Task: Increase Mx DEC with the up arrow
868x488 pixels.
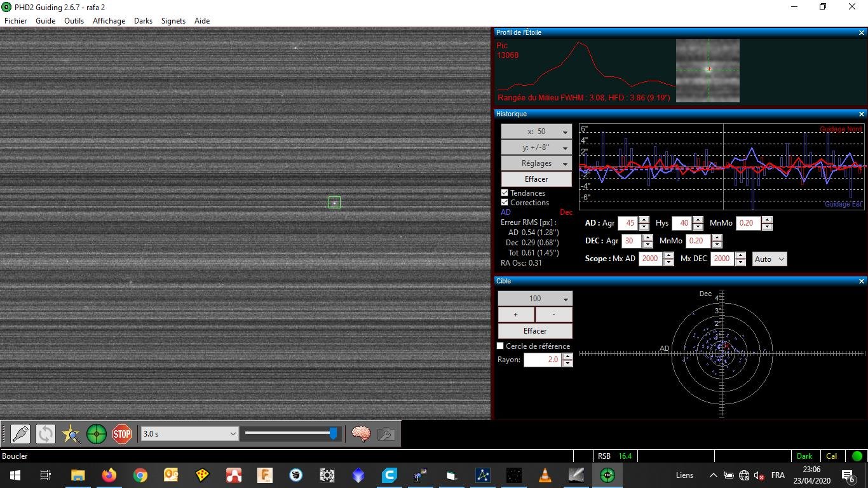Action: 740,255
